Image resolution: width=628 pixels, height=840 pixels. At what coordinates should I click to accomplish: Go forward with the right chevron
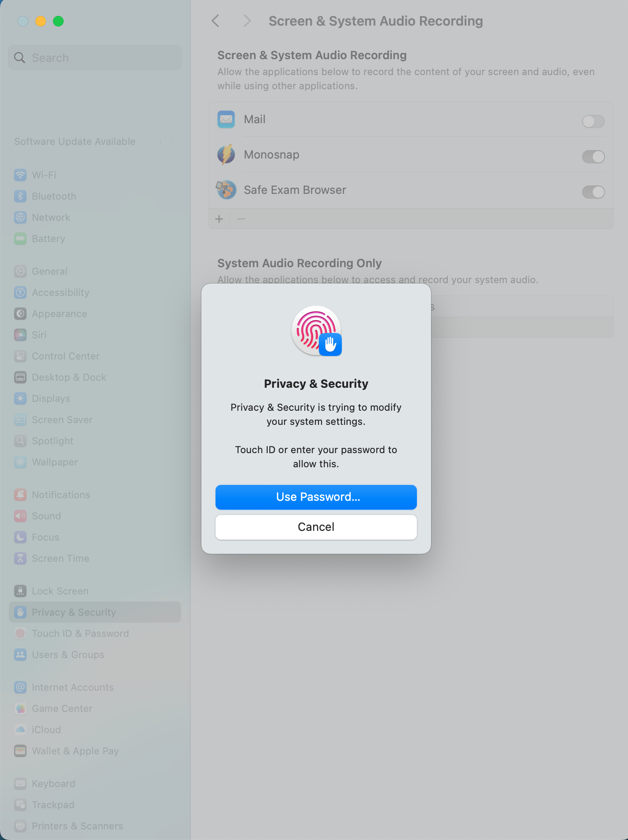click(247, 21)
